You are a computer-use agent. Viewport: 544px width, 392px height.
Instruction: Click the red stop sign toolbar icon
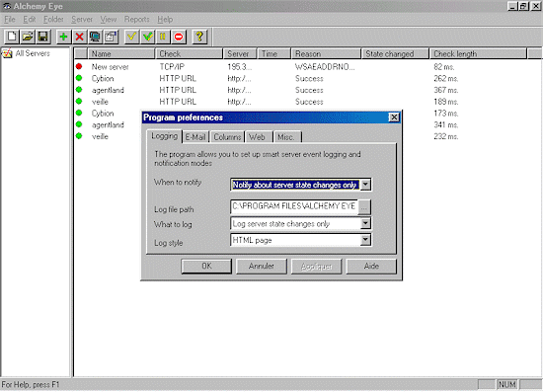coord(179,37)
